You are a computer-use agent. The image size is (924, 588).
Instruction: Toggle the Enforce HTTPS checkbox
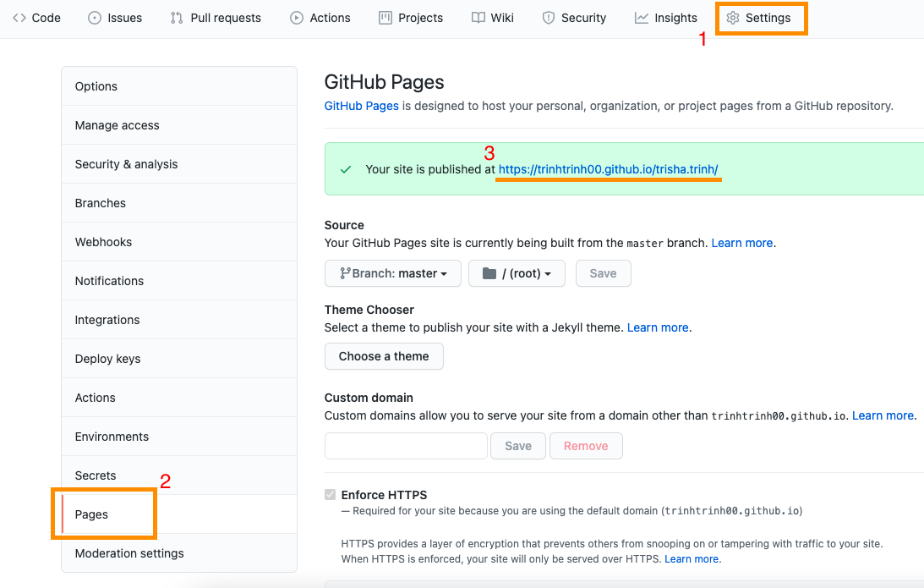pos(330,494)
